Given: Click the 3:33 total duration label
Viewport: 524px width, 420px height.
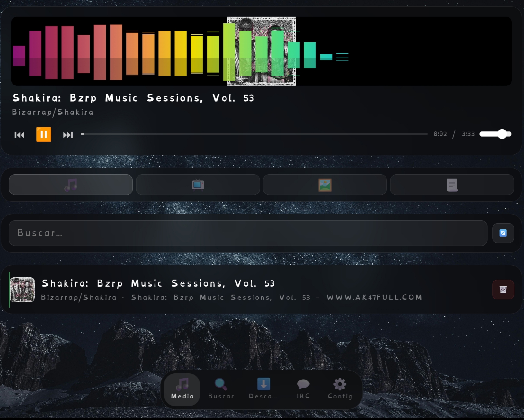Looking at the screenshot, I should pyautogui.click(x=468, y=134).
